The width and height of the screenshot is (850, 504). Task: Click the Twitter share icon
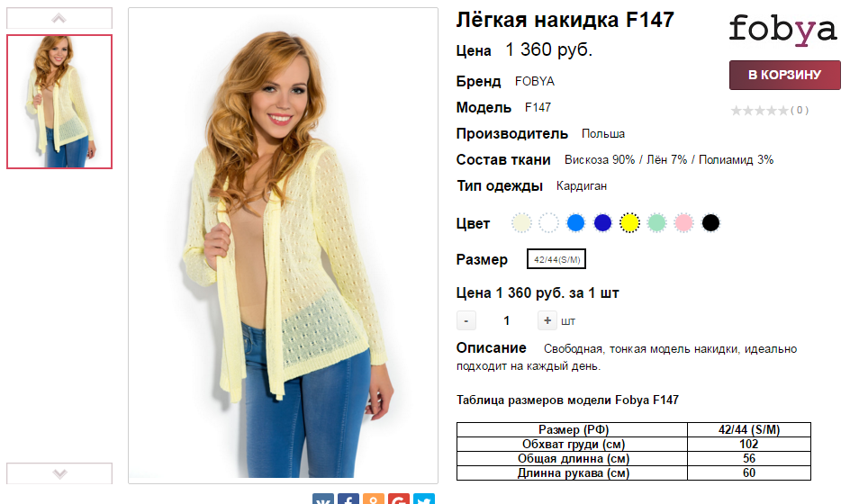pyautogui.click(x=424, y=499)
